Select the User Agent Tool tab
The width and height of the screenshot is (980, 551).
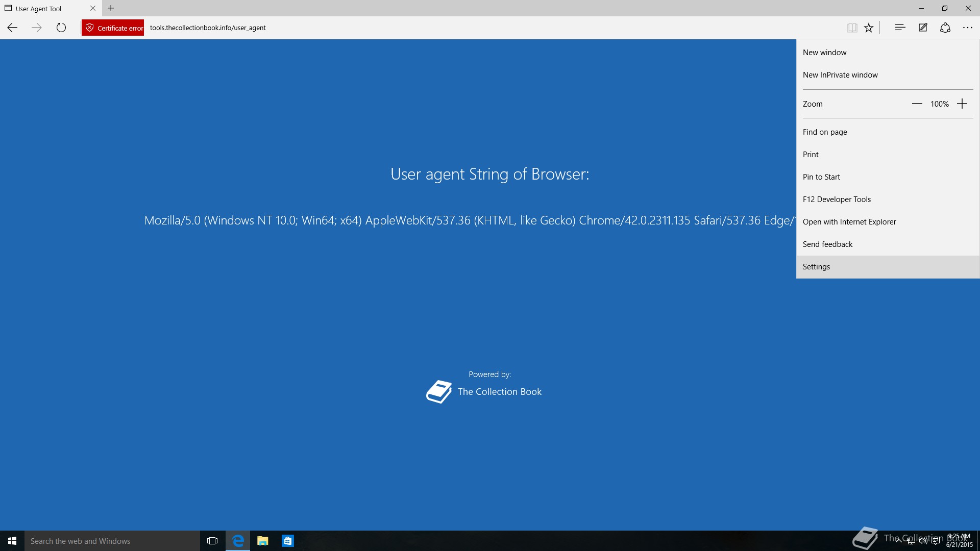(50, 8)
